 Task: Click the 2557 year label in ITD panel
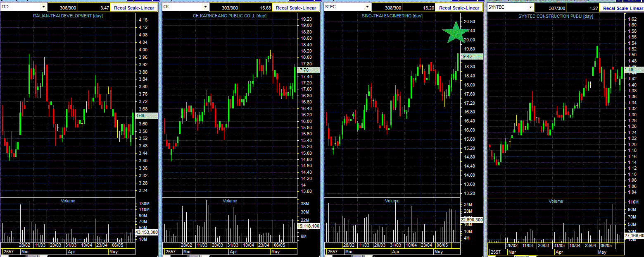tap(8, 252)
